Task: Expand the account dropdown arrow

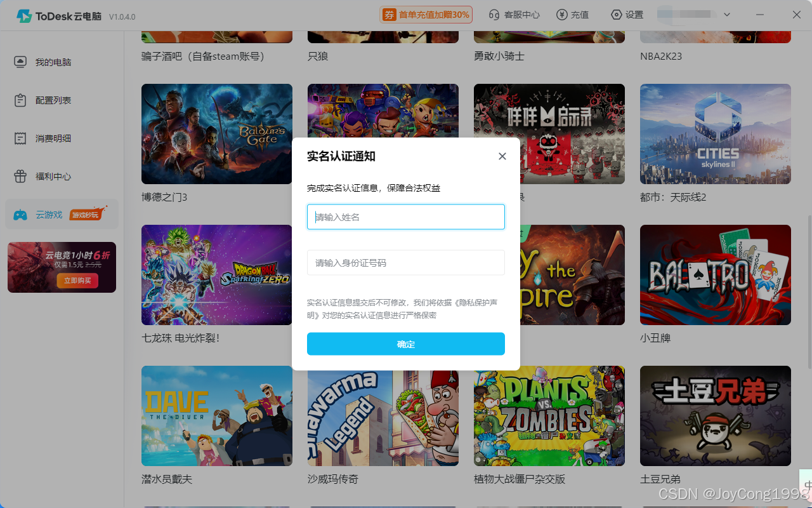Action: pos(727,15)
